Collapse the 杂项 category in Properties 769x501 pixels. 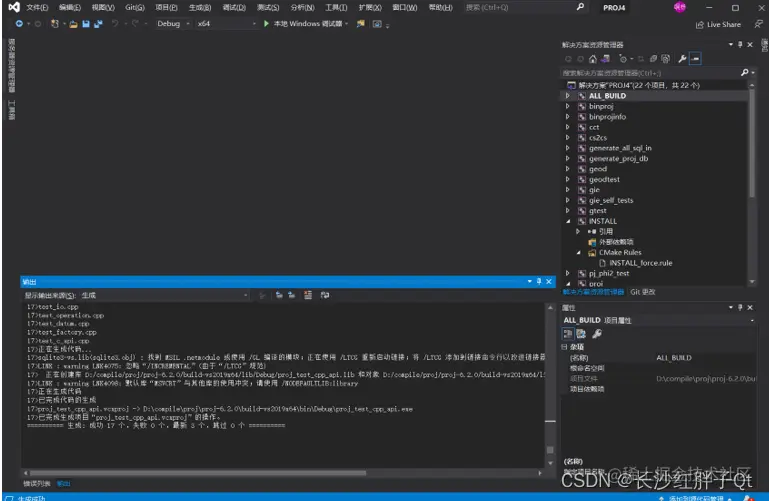[564, 347]
